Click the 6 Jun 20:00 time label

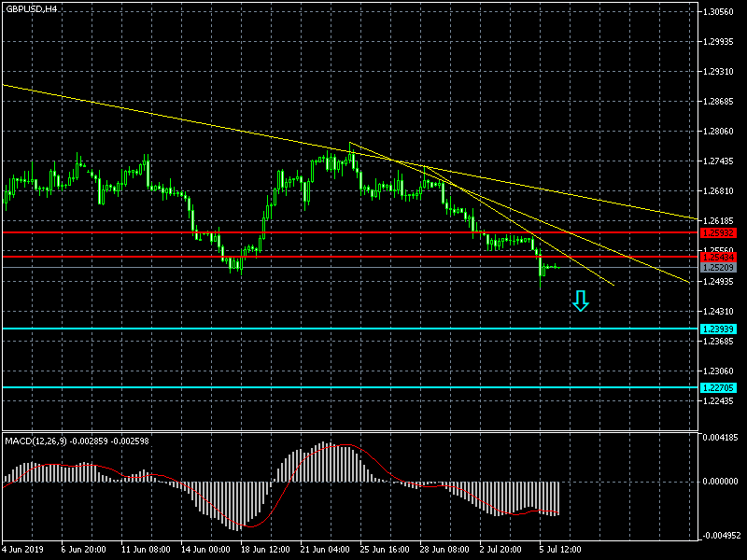[83, 549]
